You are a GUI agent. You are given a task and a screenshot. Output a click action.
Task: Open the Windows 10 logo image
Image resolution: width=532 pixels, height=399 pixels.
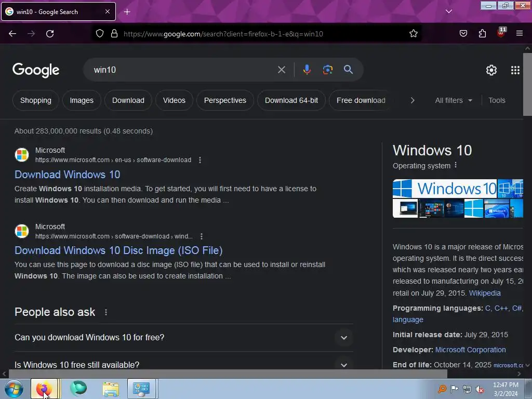445,188
